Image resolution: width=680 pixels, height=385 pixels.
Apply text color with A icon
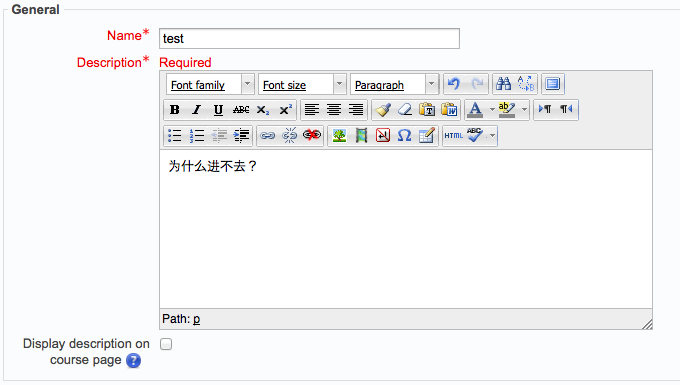pyautogui.click(x=475, y=110)
